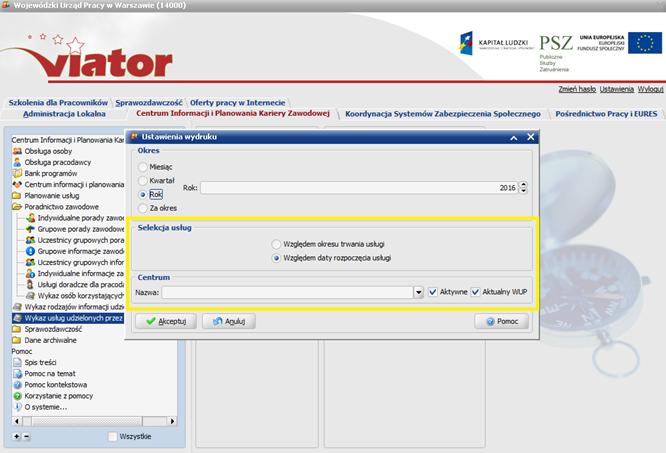
Task: Click the minus collapse-all tree icon
Action: point(26,436)
